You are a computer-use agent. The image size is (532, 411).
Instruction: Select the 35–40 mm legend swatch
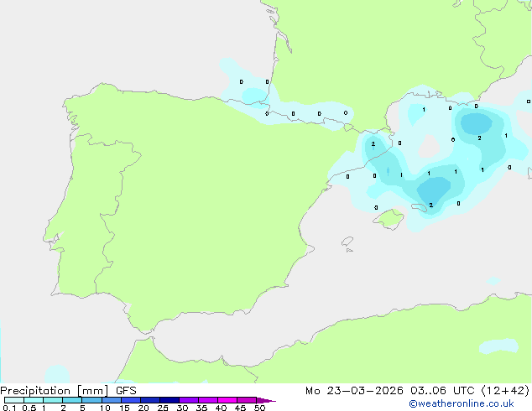tap(208, 400)
